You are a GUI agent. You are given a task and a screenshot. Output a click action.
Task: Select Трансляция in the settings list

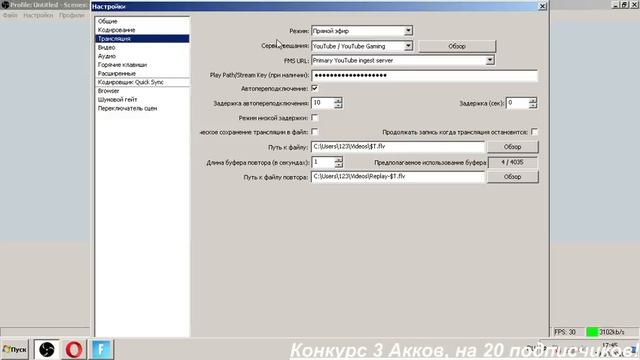[142, 38]
